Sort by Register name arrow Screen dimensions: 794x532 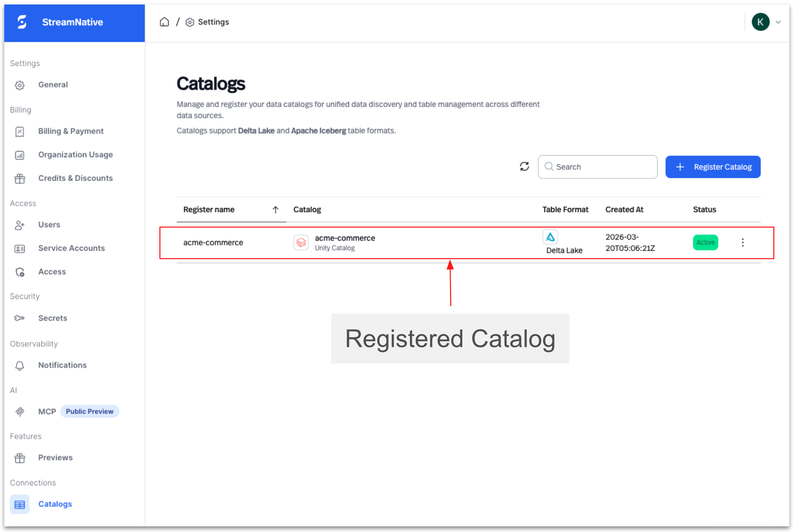(x=275, y=210)
